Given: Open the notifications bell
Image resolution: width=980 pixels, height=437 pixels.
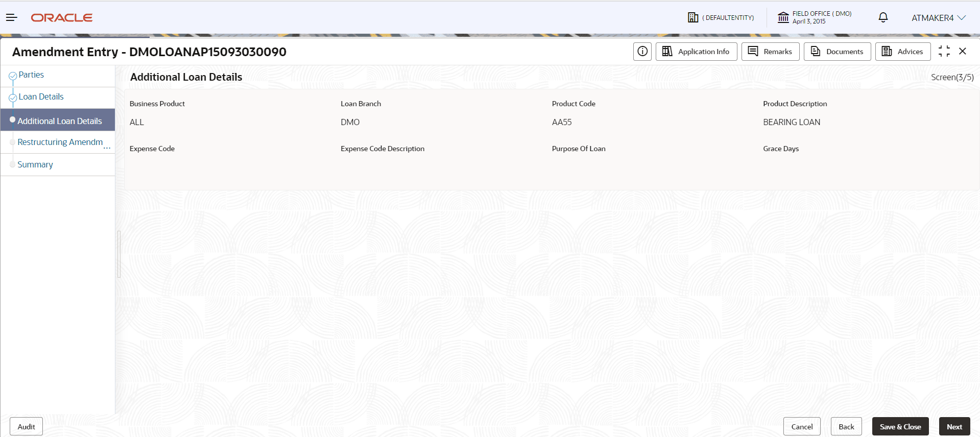Looking at the screenshot, I should click(883, 17).
